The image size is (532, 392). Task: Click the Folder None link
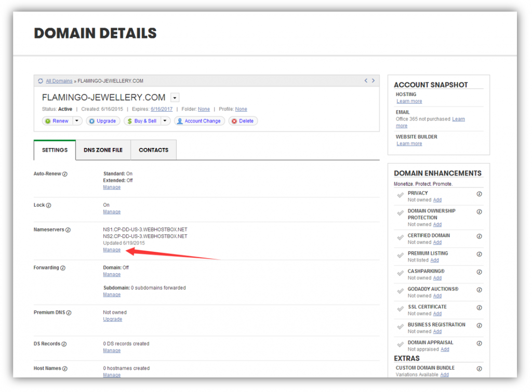click(204, 109)
